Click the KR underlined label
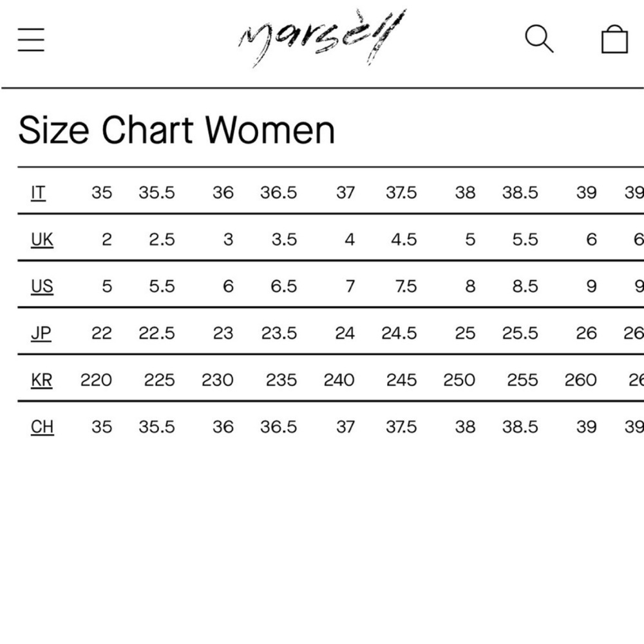 pyautogui.click(x=41, y=380)
